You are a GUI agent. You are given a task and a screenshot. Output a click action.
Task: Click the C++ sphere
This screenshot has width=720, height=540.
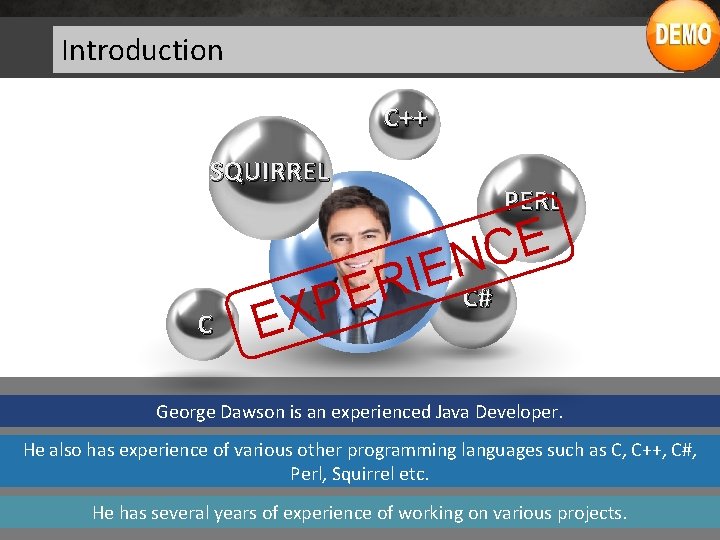[x=405, y=124]
